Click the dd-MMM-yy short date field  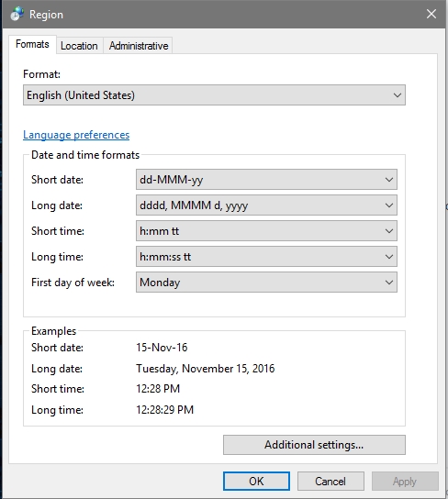266,180
